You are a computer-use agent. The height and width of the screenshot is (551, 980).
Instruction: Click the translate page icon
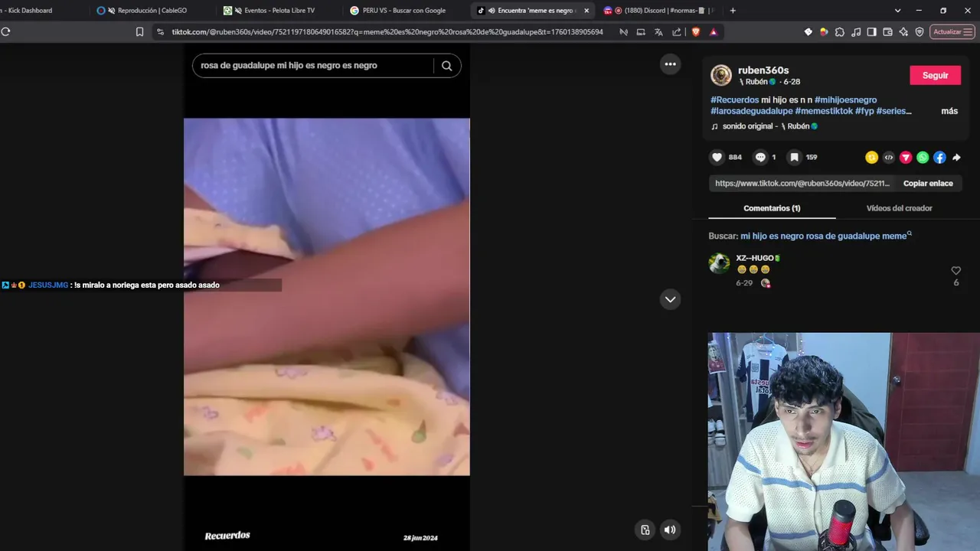[658, 32]
